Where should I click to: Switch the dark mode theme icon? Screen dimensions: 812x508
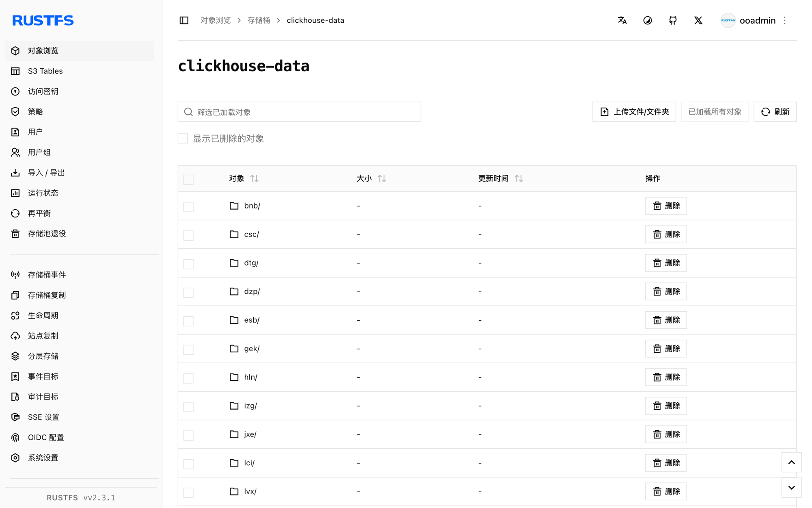(648, 20)
